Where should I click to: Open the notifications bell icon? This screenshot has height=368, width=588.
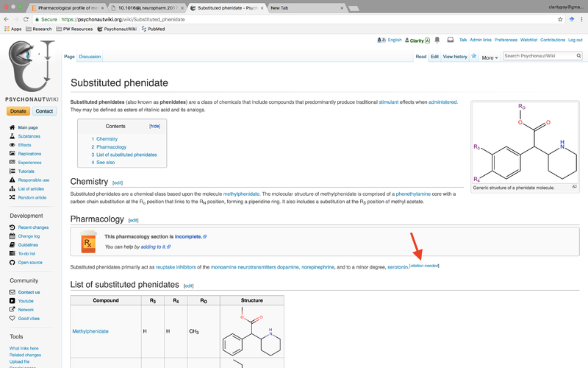[437, 40]
